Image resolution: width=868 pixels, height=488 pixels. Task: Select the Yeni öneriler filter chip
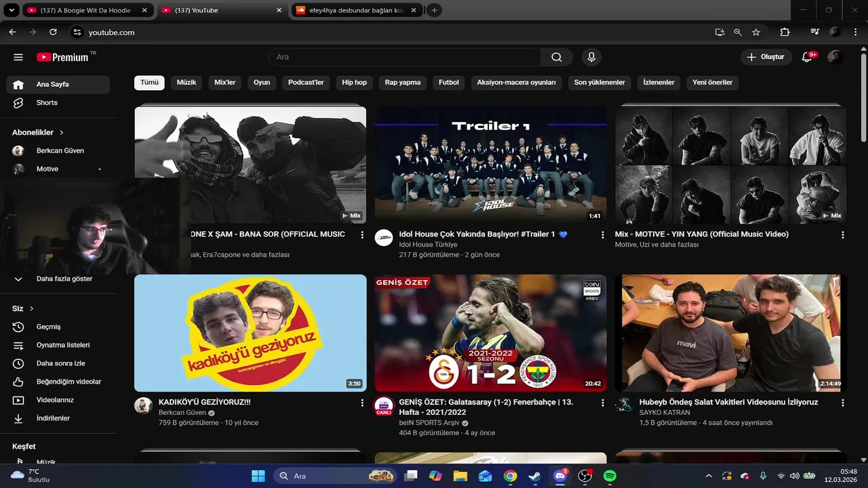[713, 82]
